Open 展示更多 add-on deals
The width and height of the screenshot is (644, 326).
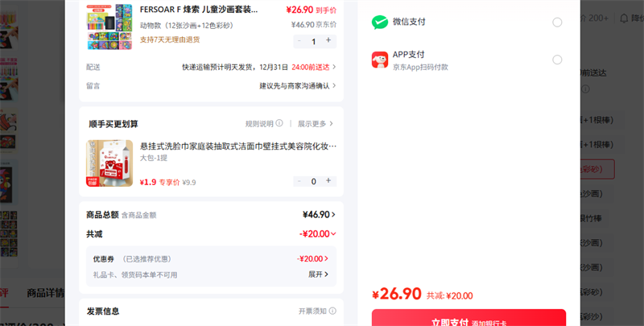tap(316, 124)
